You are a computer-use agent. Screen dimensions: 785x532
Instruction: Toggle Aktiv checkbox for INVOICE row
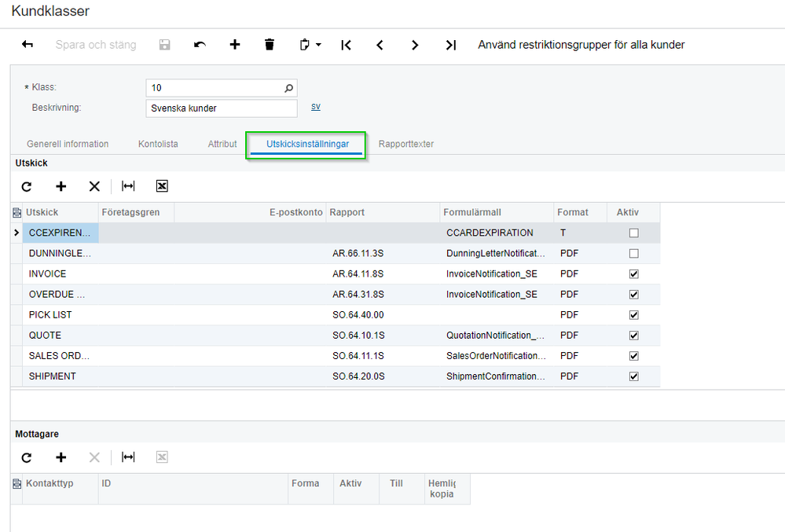[x=634, y=274]
